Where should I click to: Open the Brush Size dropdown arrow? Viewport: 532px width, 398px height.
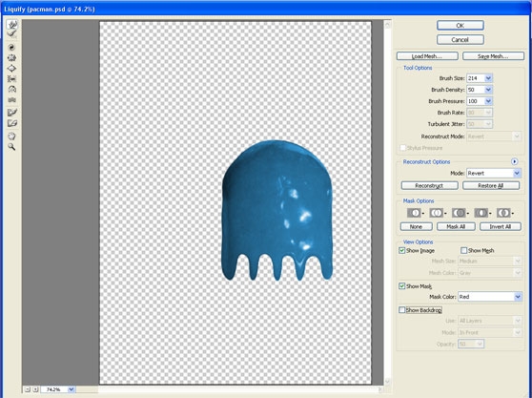[x=488, y=78]
